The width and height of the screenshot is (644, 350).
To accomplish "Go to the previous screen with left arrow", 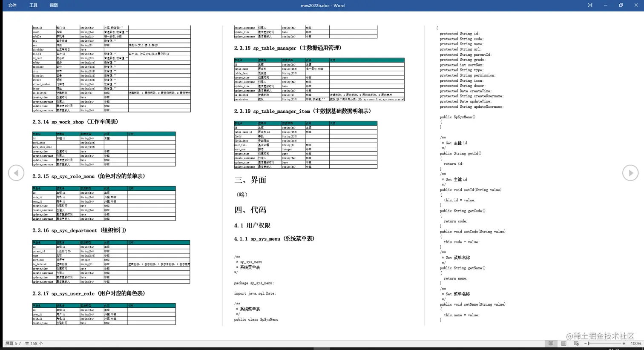I will pyautogui.click(x=16, y=173).
